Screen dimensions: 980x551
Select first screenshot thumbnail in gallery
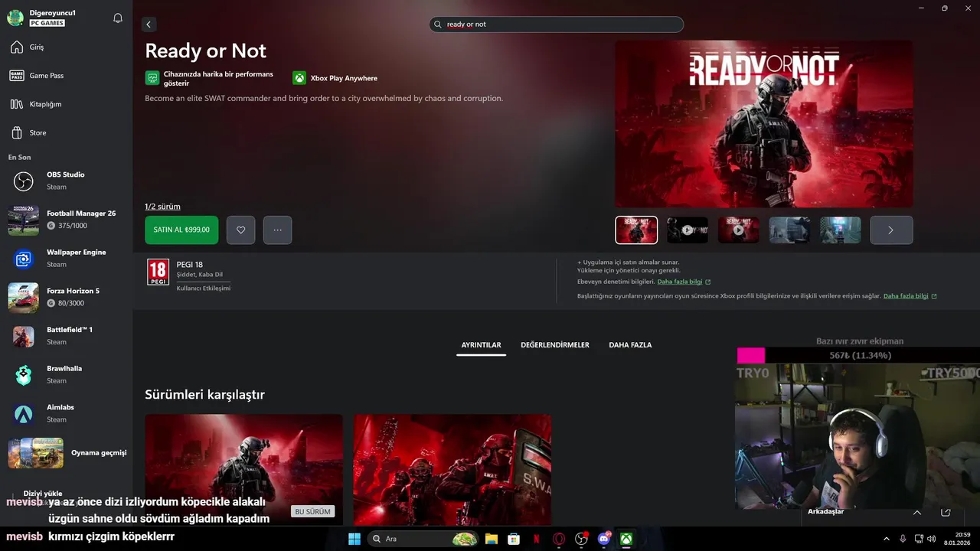point(636,230)
